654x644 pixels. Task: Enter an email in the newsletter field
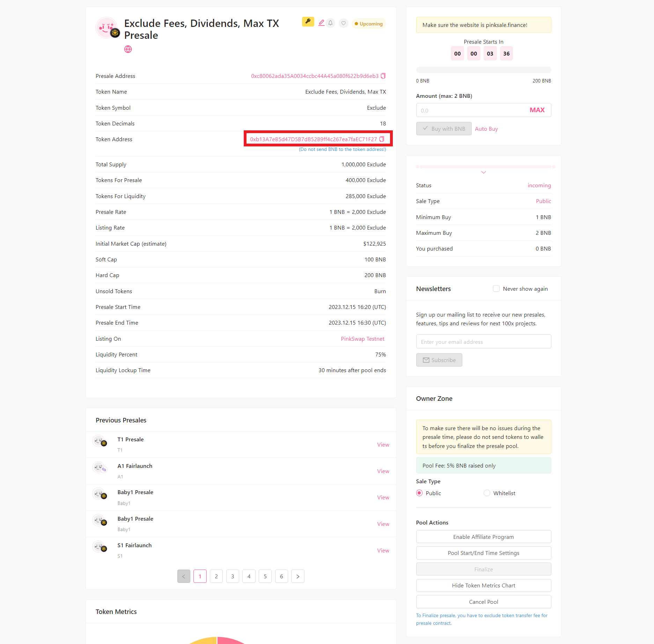[x=483, y=341]
